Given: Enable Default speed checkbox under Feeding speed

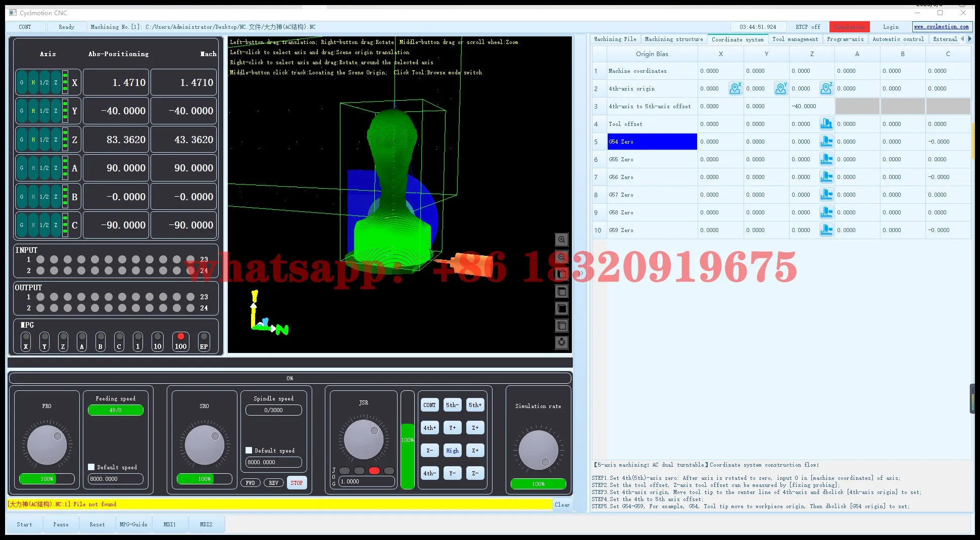Looking at the screenshot, I should coord(91,467).
